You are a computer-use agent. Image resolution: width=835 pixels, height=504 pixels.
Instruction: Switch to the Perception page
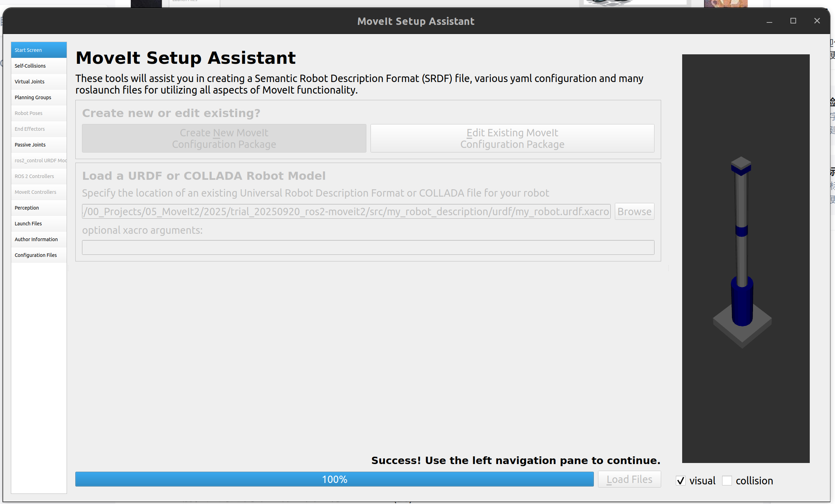coord(27,208)
